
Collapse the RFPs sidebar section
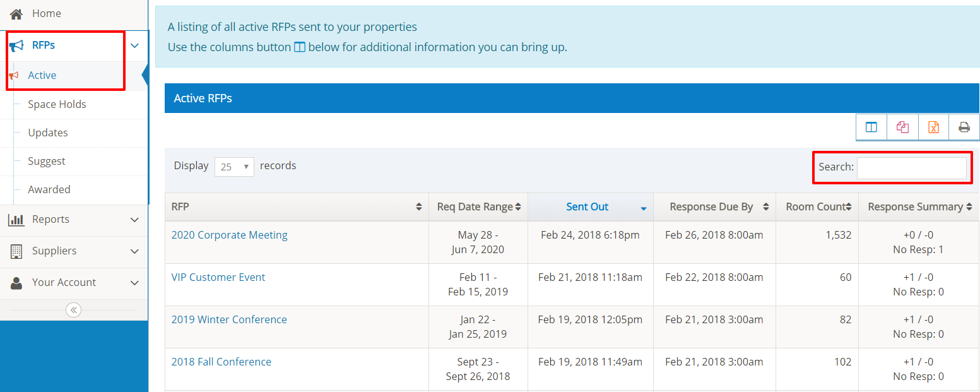134,45
